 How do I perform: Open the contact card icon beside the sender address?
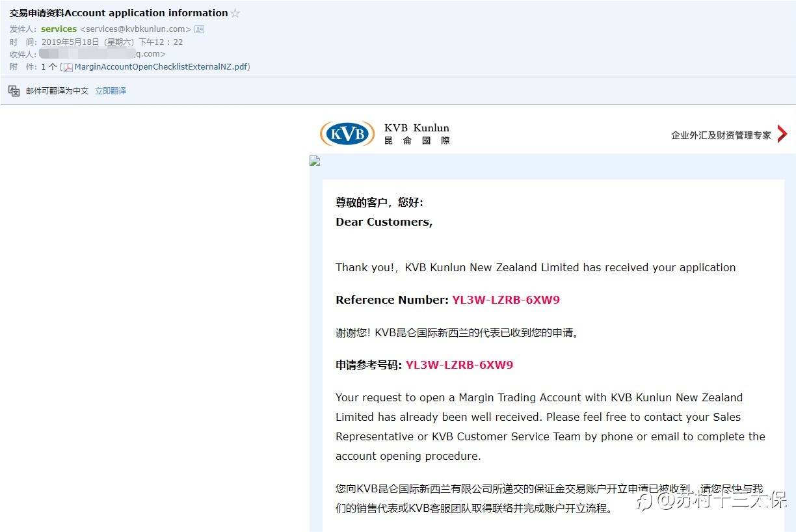200,29
